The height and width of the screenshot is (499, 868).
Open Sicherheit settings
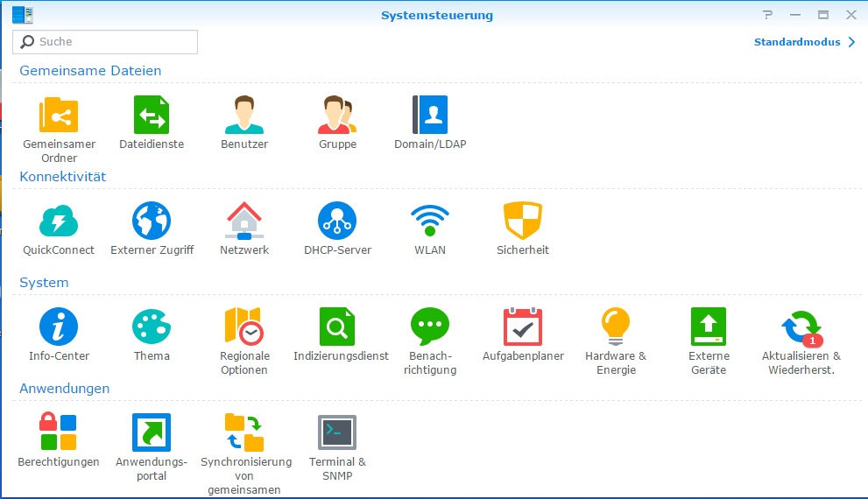click(x=523, y=221)
